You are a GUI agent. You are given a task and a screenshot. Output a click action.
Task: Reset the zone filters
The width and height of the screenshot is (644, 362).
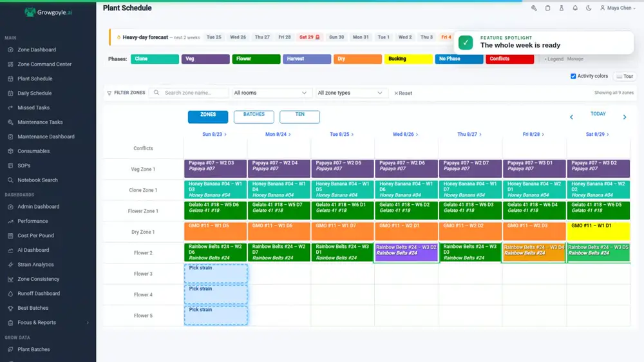coord(403,93)
